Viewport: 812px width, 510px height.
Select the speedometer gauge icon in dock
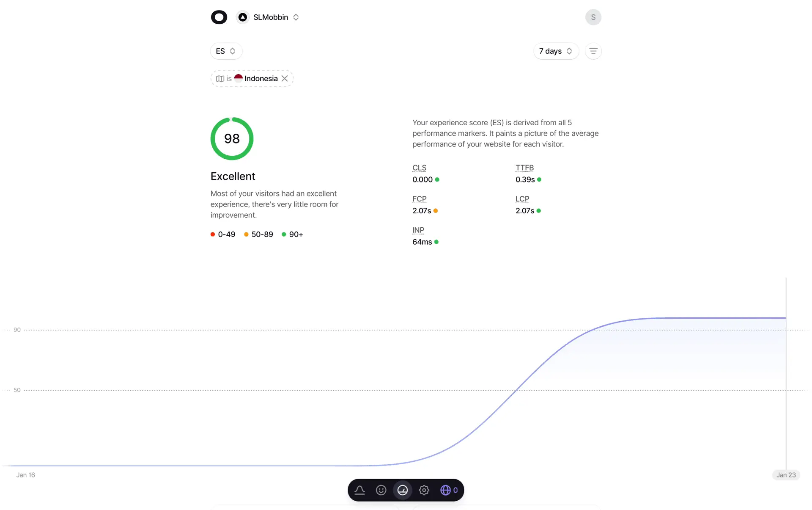click(403, 490)
